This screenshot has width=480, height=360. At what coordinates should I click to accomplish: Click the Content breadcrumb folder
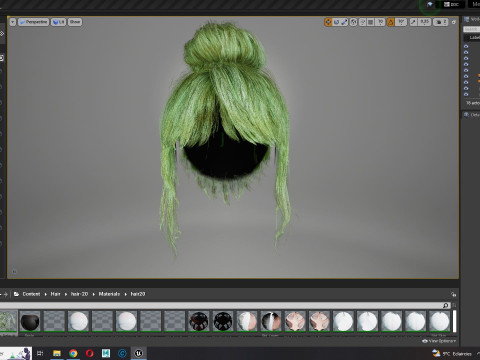pos(31,294)
